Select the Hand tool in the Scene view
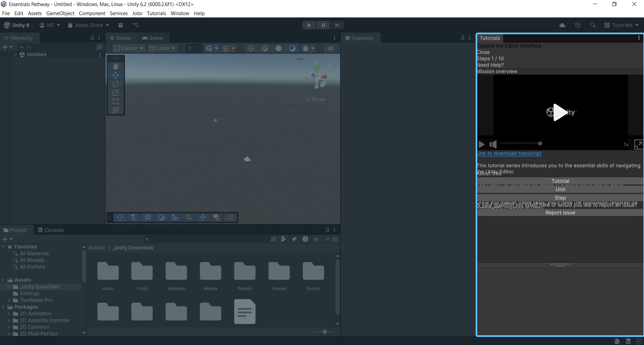The height and width of the screenshot is (345, 644). 116,66
